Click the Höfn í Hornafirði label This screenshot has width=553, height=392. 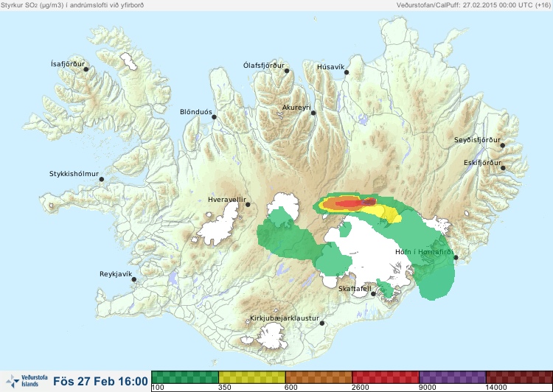click(x=425, y=252)
